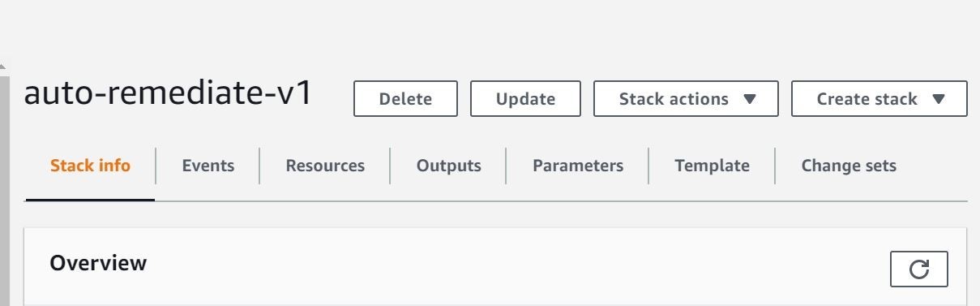This screenshot has width=980, height=306.
Task: Select the Stack info tab
Action: pyautogui.click(x=90, y=166)
